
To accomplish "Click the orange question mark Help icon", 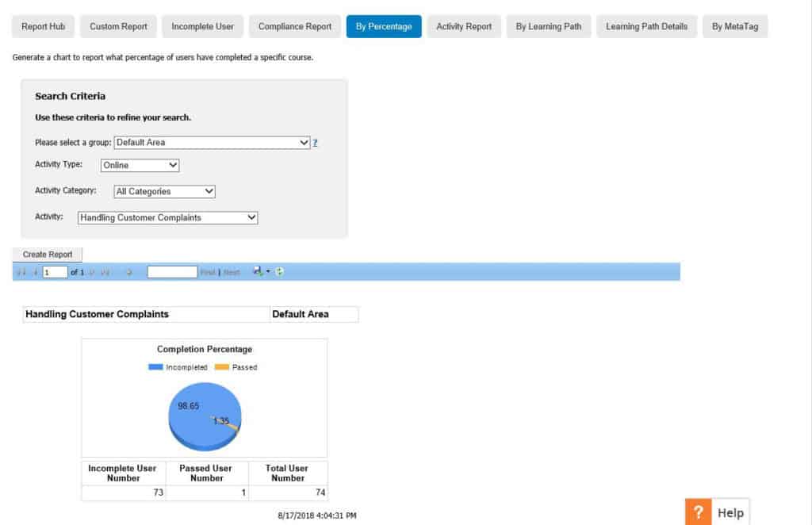I will point(698,512).
